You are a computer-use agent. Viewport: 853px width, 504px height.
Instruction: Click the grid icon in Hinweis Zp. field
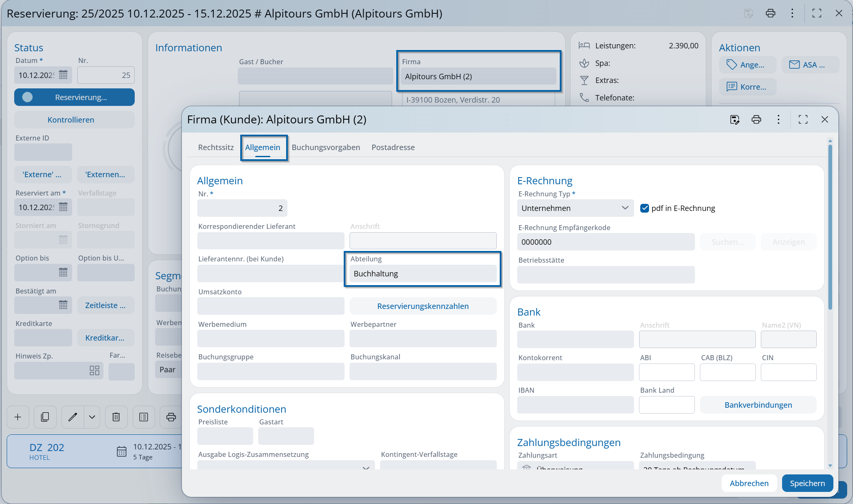pos(94,371)
